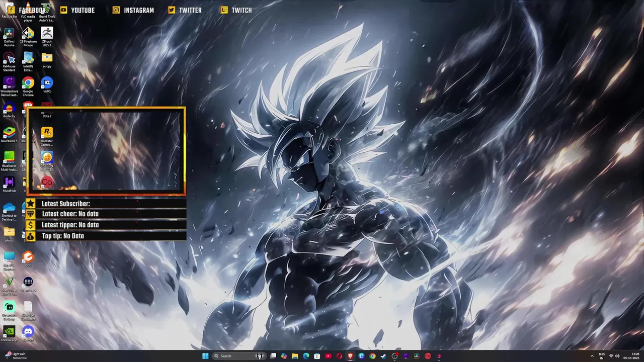644x362 pixels.
Task: Open the Light rain weather widget
Action: pos(15,356)
